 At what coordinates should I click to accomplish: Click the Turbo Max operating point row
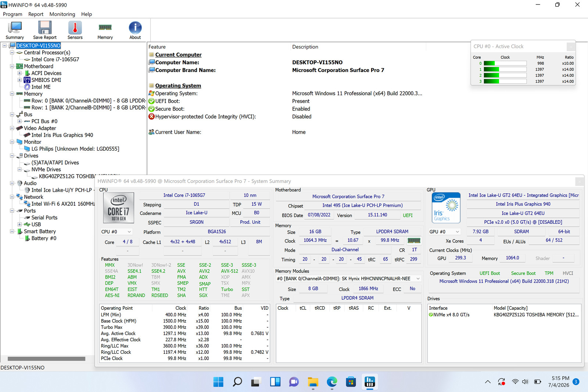[x=185, y=327]
